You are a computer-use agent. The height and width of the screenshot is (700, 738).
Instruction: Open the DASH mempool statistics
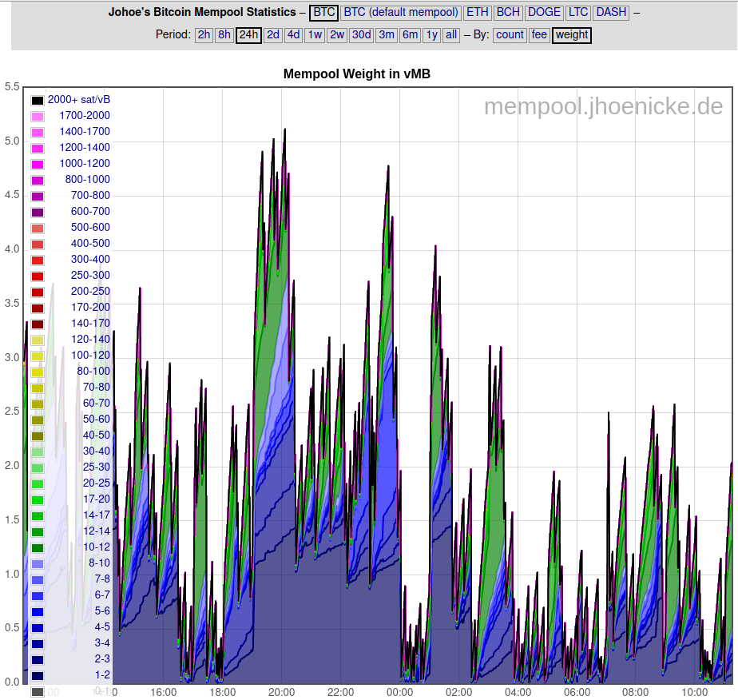coord(611,12)
